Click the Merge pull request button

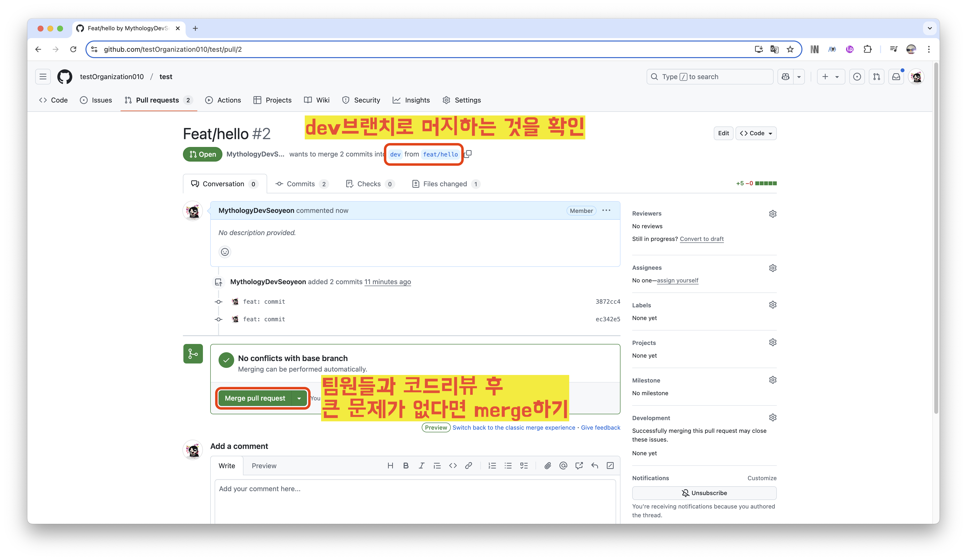(x=255, y=398)
